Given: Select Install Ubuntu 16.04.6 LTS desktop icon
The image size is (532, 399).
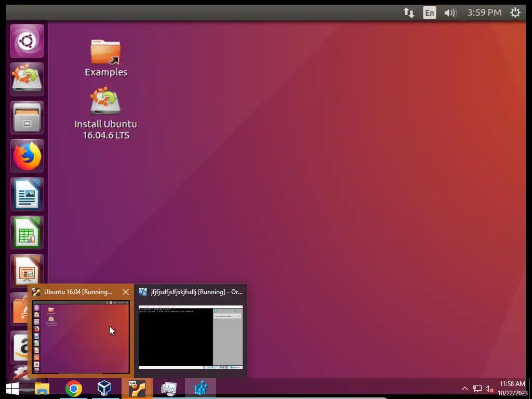Looking at the screenshot, I should (x=106, y=113).
